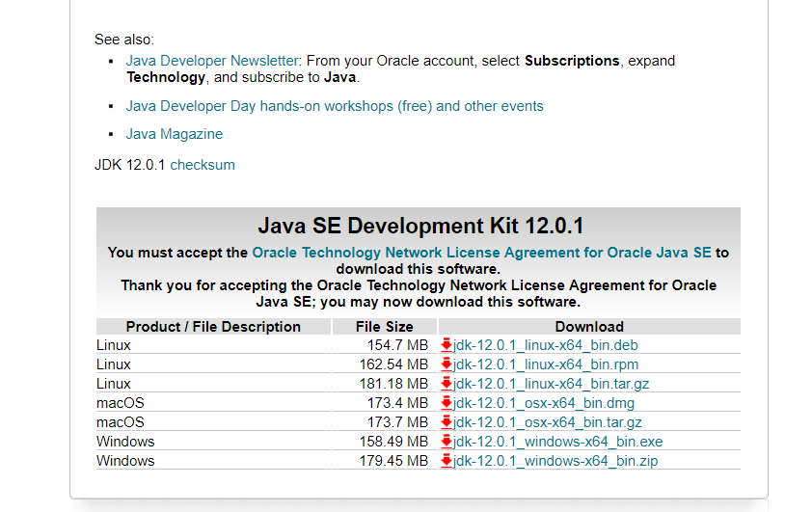Select the '173.7 MB' file size cell

397,422
